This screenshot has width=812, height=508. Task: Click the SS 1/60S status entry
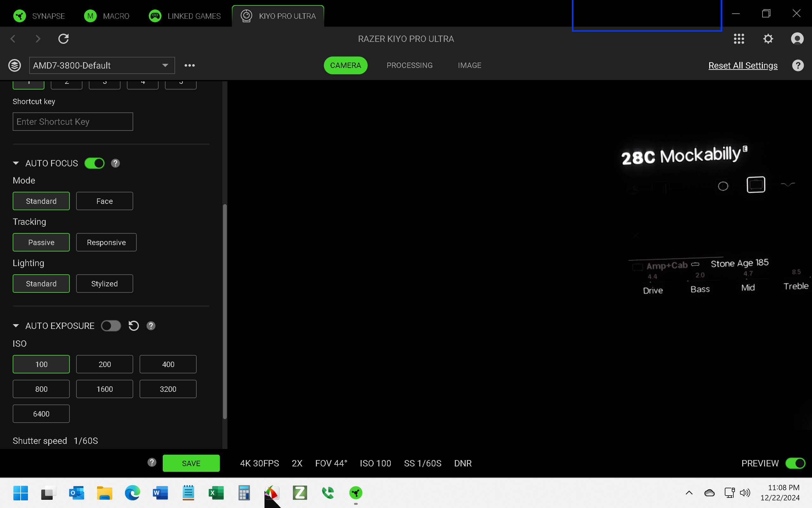coord(423,463)
